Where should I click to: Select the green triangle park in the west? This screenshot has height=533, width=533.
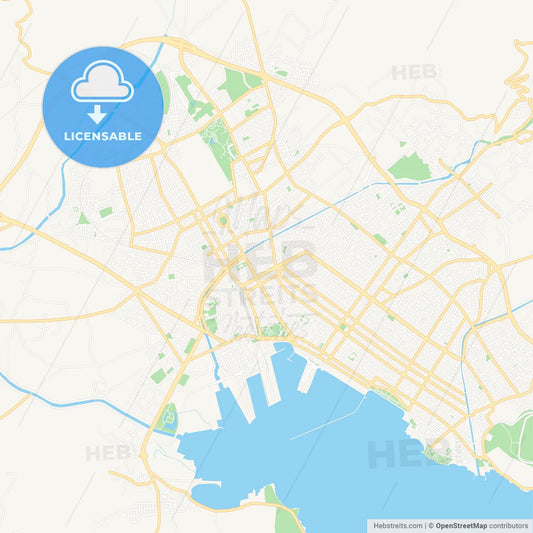click(x=83, y=218)
